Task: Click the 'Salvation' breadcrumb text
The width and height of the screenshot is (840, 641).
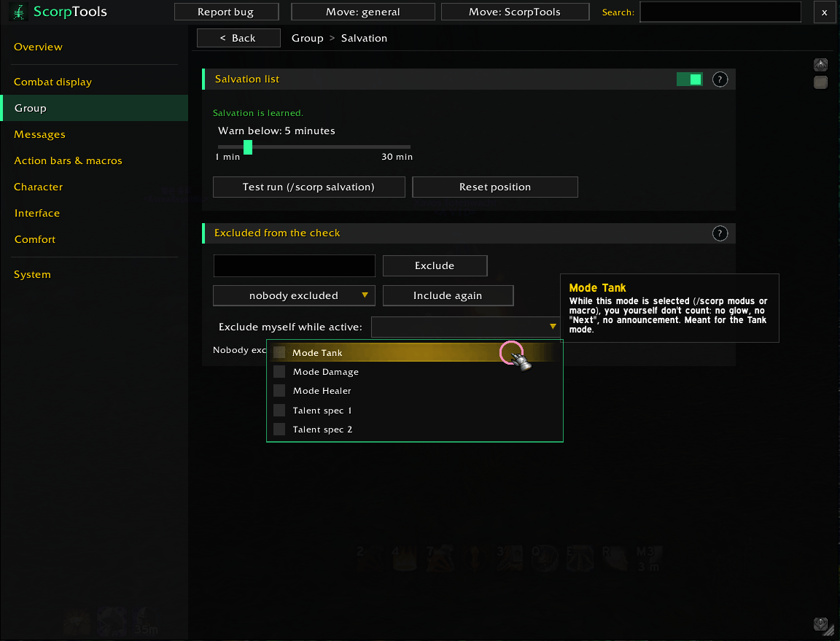Action: tap(365, 38)
